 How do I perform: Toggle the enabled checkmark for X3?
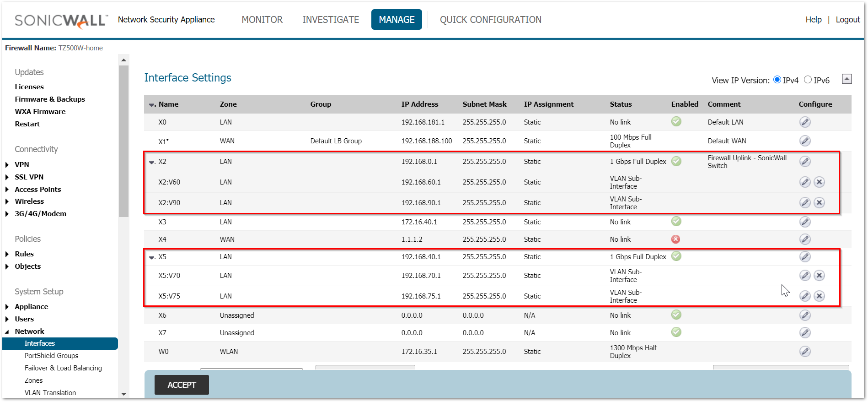(x=676, y=222)
